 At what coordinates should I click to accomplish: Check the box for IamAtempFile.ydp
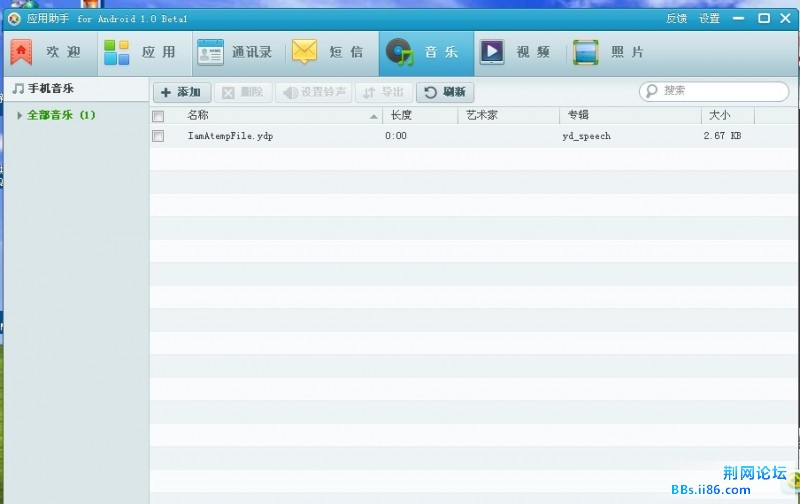tap(158, 136)
